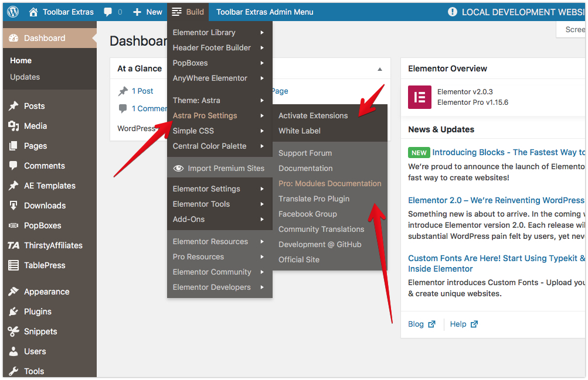Click the eye icon beside Import Premium Sites
Image resolution: width=588 pixels, height=380 pixels.
[x=178, y=169]
